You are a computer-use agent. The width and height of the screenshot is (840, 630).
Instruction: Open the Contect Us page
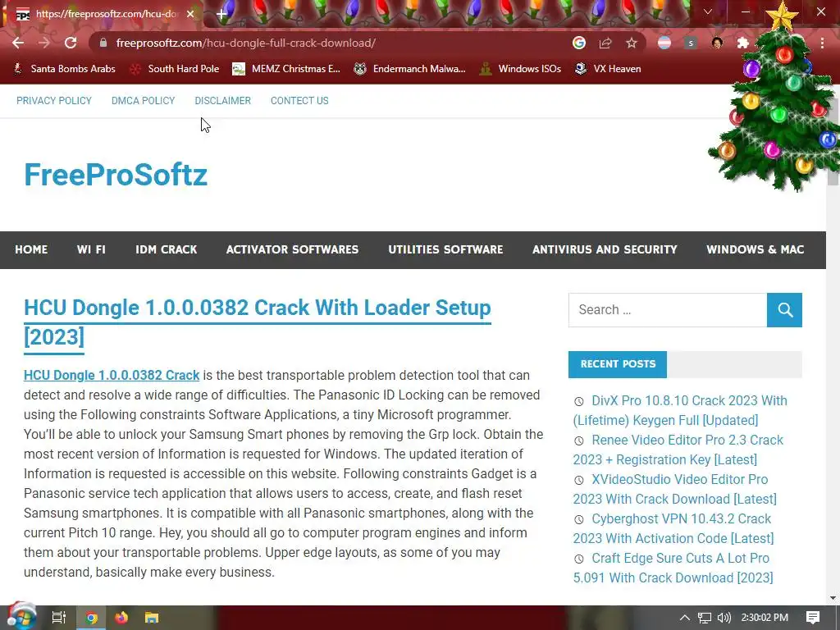point(299,101)
